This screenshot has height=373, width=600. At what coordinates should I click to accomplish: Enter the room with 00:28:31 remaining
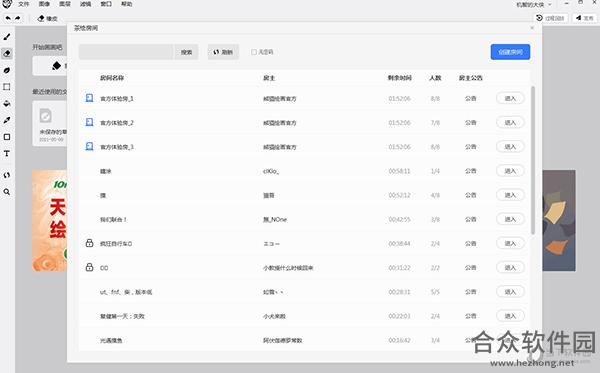click(x=510, y=292)
